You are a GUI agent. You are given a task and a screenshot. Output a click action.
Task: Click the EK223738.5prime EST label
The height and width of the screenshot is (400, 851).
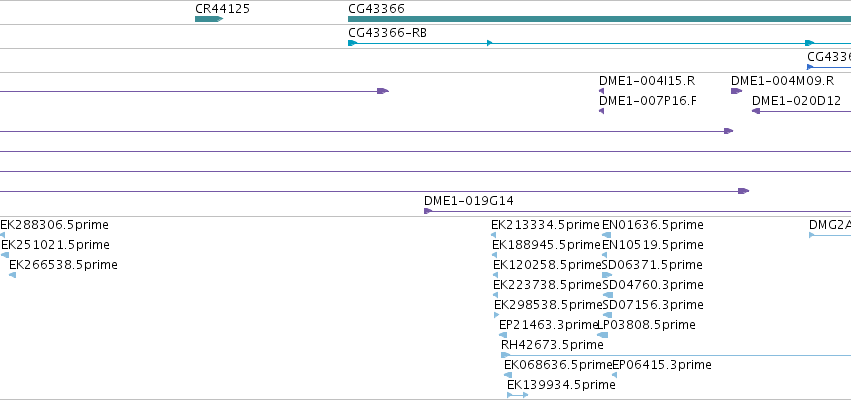548,285
